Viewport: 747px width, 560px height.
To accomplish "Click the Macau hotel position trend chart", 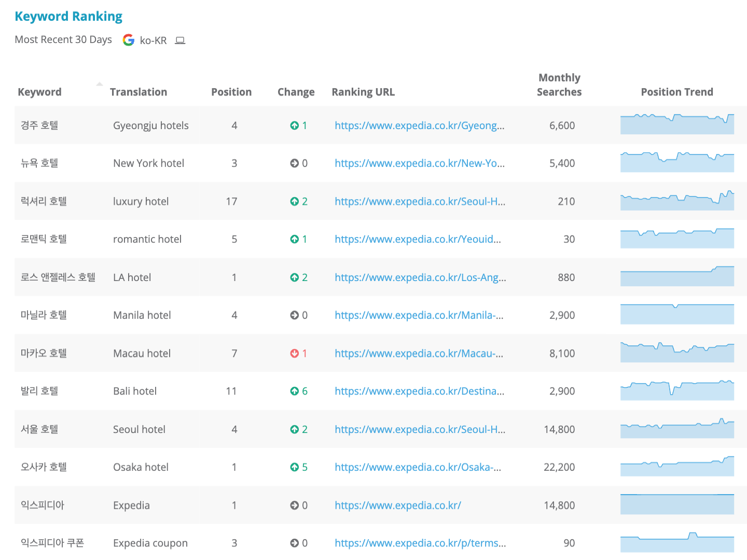I will (677, 352).
